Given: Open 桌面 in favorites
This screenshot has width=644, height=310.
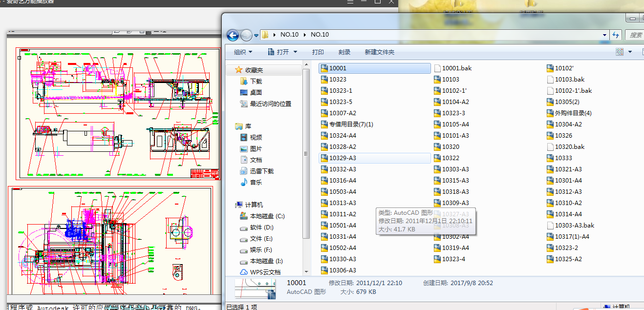Looking at the screenshot, I should click(251, 93).
